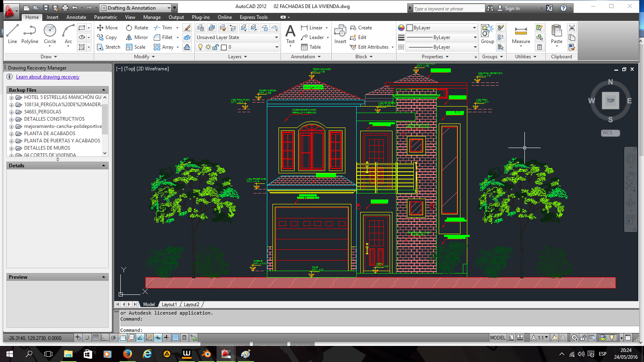Click the Sign In button
644x362 pixels.
coord(512,8)
